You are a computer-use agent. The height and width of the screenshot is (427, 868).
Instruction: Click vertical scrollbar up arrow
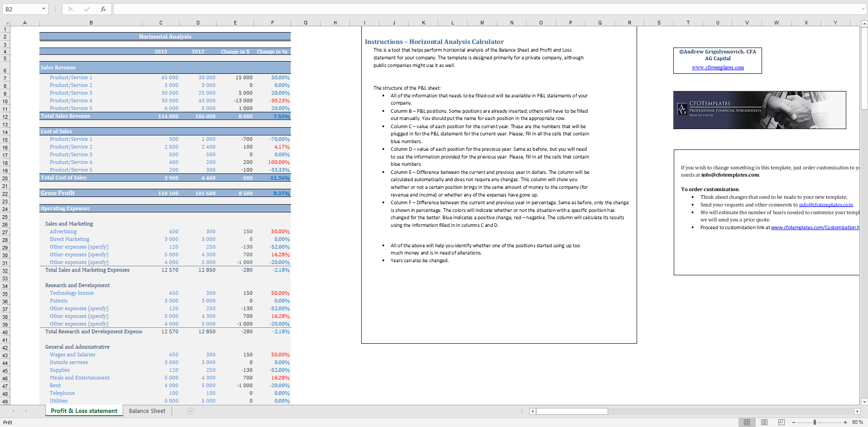coord(864,23)
